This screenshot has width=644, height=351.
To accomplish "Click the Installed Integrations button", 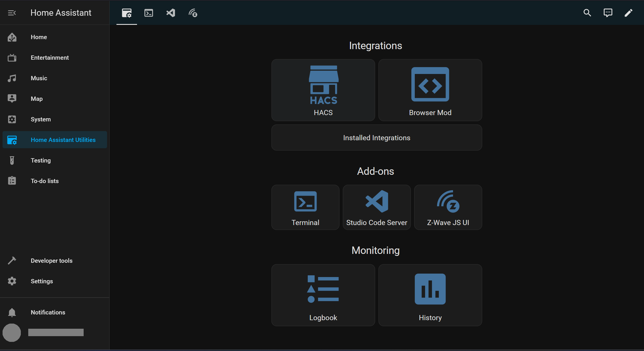I will pos(377,138).
